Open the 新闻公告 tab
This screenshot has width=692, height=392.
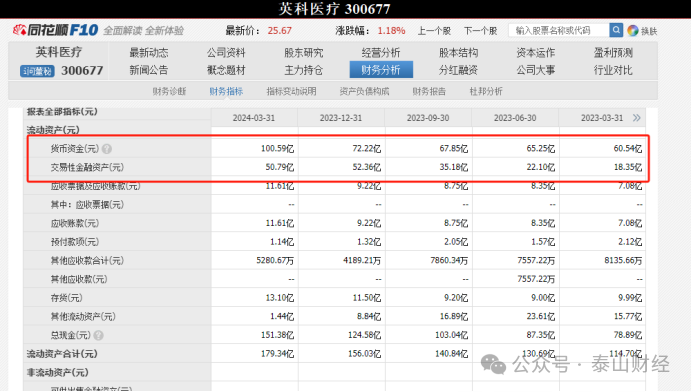click(149, 70)
